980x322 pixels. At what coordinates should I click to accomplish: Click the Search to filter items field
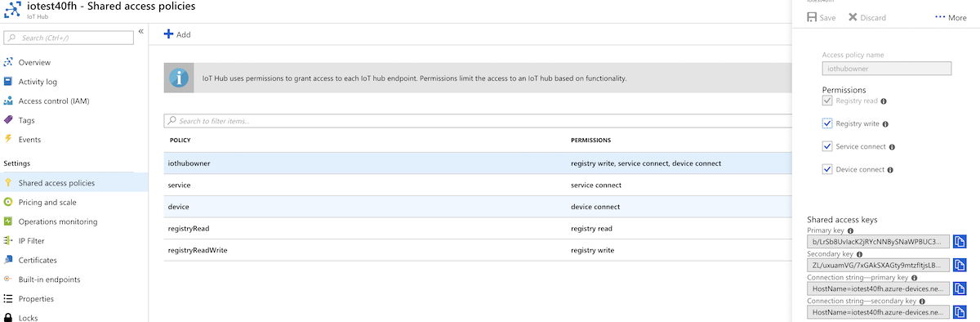478,121
